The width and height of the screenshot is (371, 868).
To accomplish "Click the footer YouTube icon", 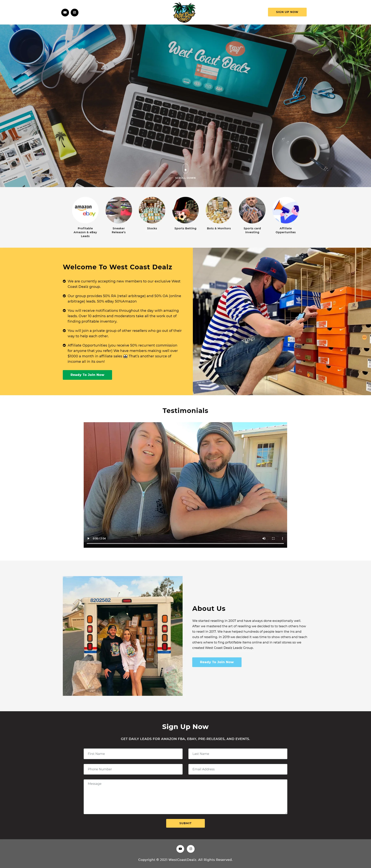I will pos(180,849).
